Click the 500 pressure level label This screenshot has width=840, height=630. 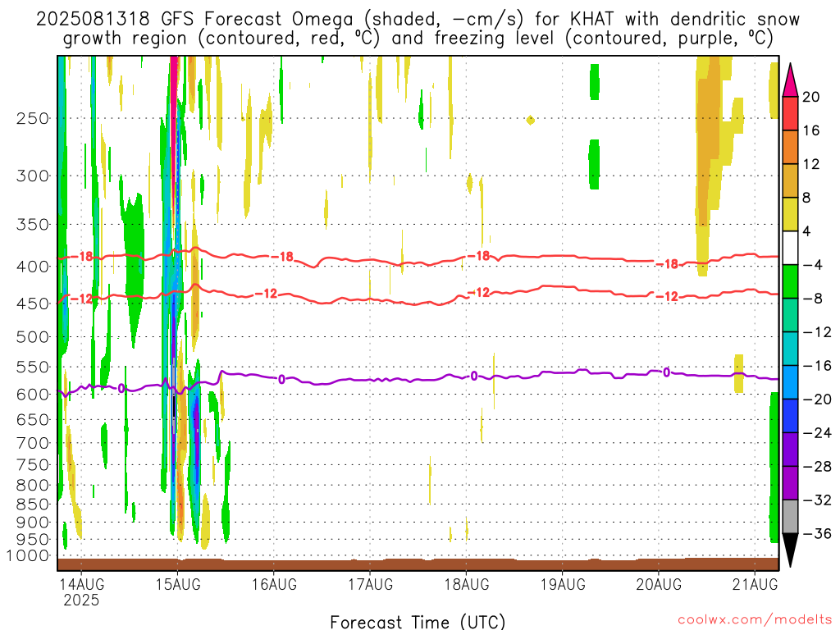click(x=33, y=337)
